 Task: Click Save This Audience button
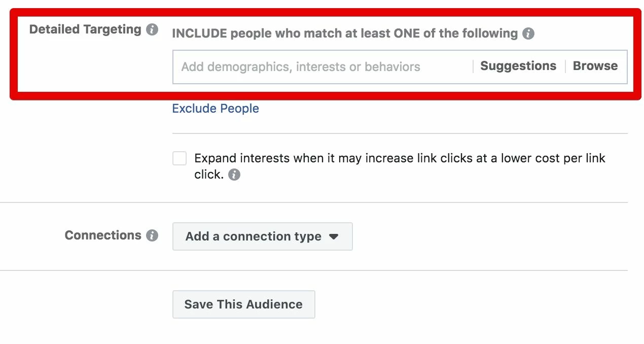pyautogui.click(x=243, y=304)
